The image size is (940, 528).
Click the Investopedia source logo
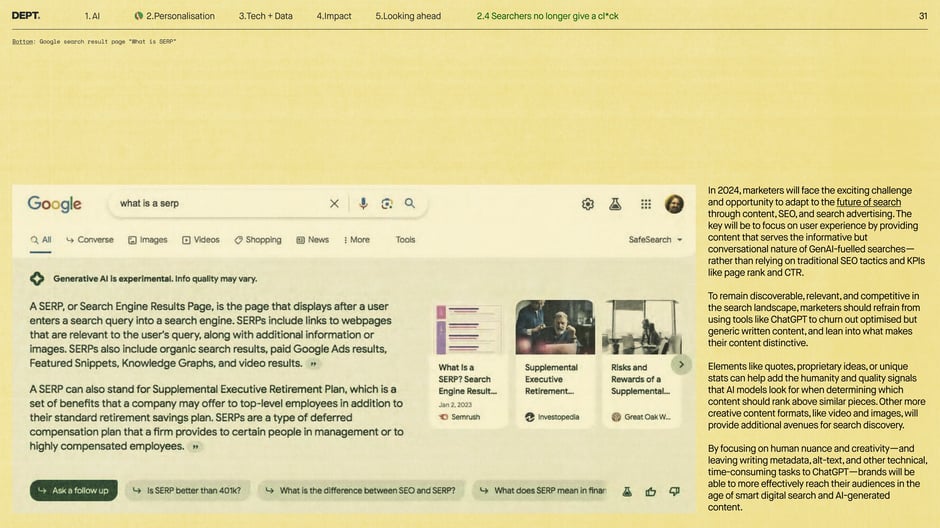(x=529, y=417)
